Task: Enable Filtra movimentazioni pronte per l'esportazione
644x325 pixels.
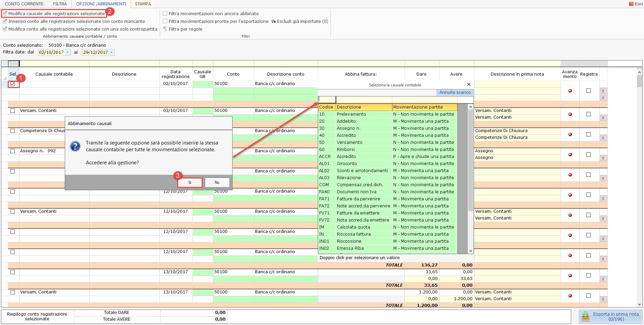Action: pos(165,21)
